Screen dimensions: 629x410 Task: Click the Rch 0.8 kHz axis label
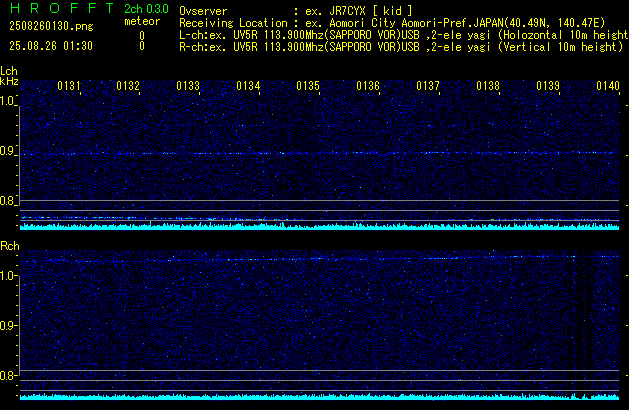tap(8, 376)
